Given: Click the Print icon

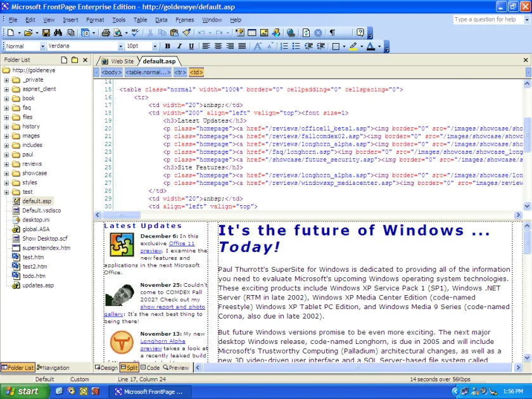Looking at the screenshot, I should (106, 32).
